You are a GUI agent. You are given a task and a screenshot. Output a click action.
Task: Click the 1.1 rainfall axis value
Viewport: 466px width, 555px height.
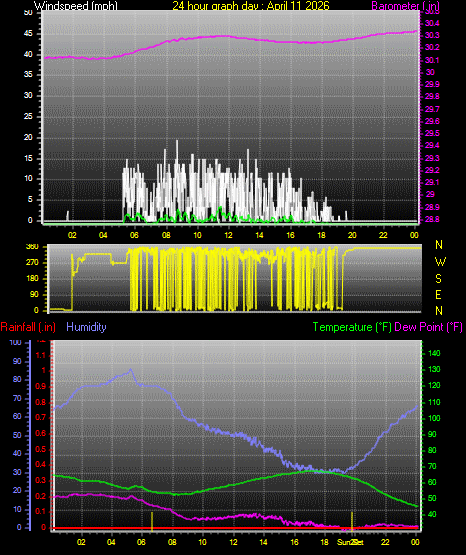coord(41,355)
